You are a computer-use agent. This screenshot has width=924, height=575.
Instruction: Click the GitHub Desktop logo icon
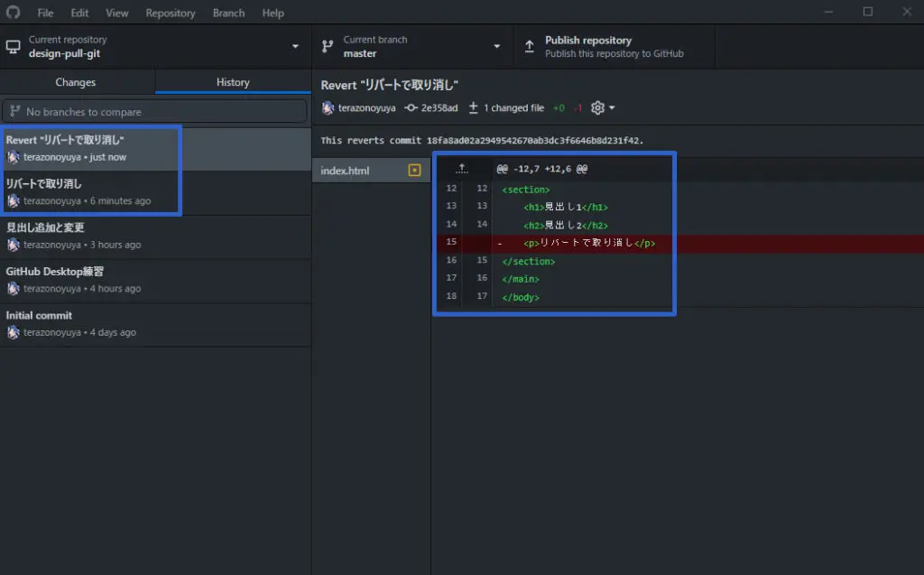click(13, 13)
